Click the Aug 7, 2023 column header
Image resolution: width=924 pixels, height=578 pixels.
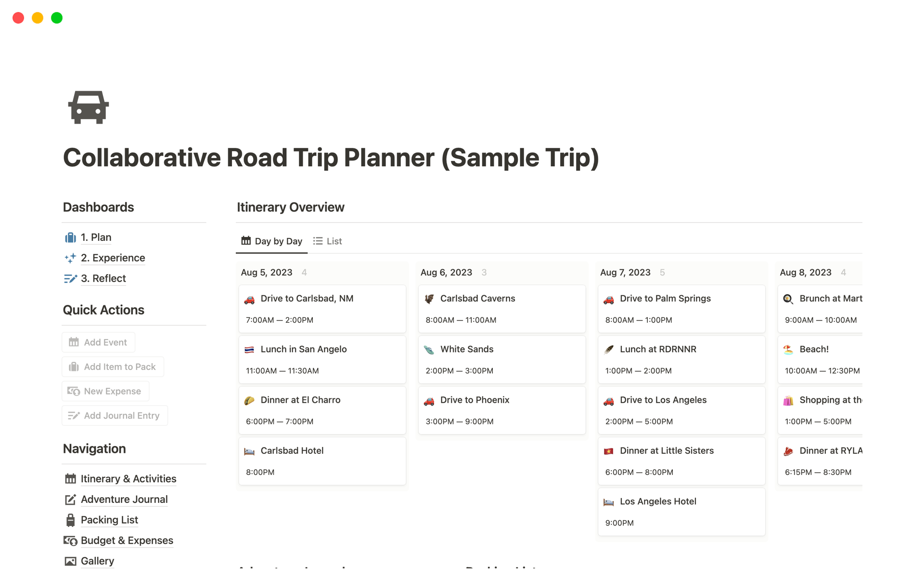click(x=625, y=273)
